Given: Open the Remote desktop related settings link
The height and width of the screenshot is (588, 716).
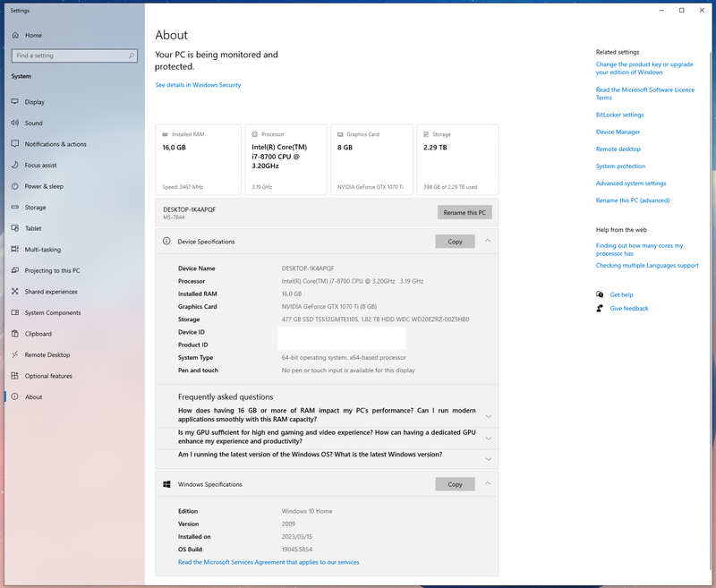Looking at the screenshot, I should 618,149.
